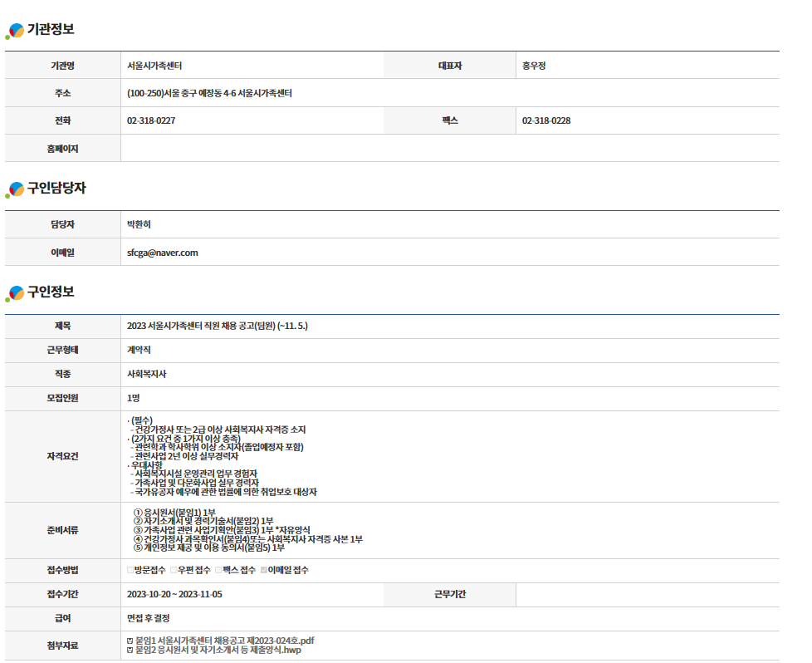Select the phone number 02-318-0227
This screenshot has height=663, width=812.
(151, 120)
